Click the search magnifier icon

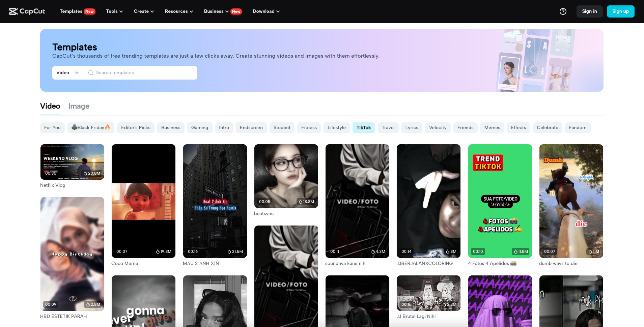[90, 73]
